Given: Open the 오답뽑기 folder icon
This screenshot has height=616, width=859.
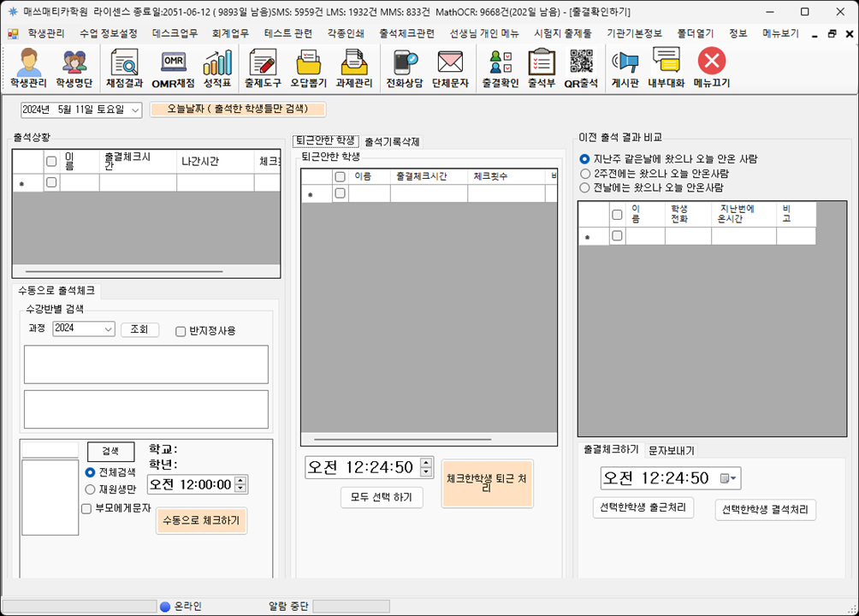Looking at the screenshot, I should pyautogui.click(x=308, y=68).
